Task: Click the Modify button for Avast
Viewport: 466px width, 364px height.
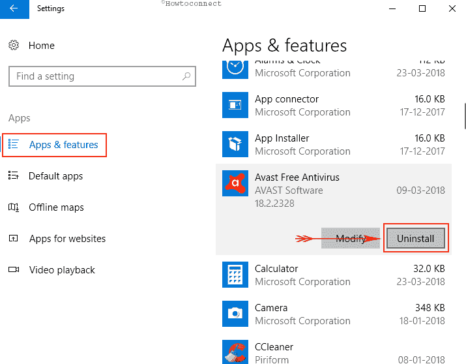Action: 350,238
